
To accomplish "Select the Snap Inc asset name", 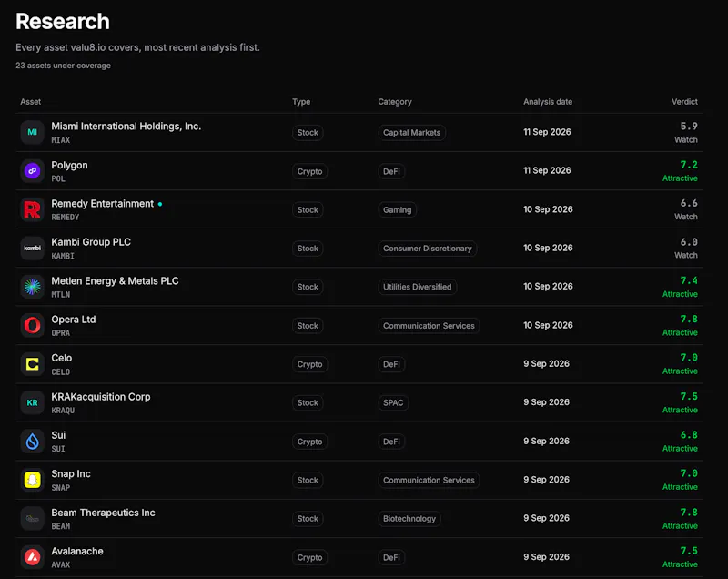I will pyautogui.click(x=71, y=473).
